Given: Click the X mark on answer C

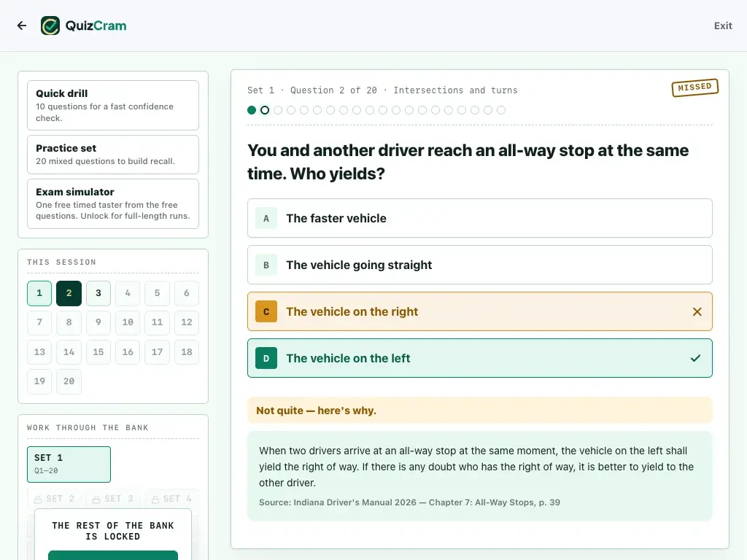Looking at the screenshot, I should point(697,311).
